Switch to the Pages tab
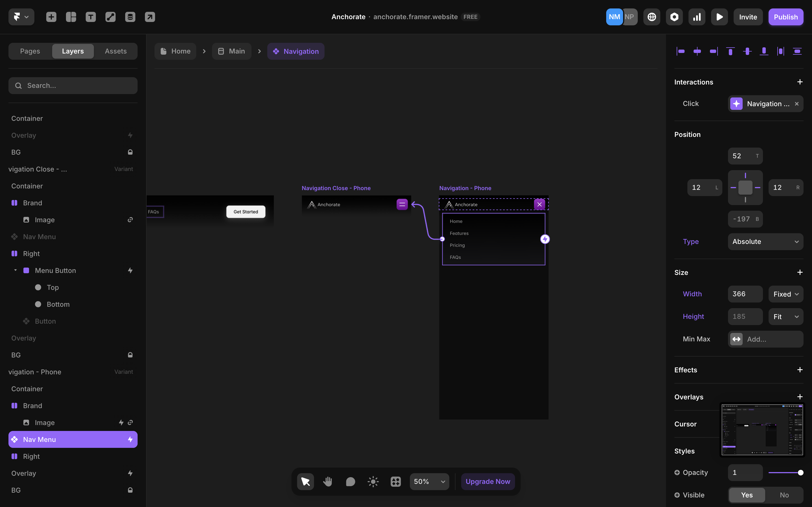Image resolution: width=812 pixels, height=507 pixels. (x=30, y=51)
